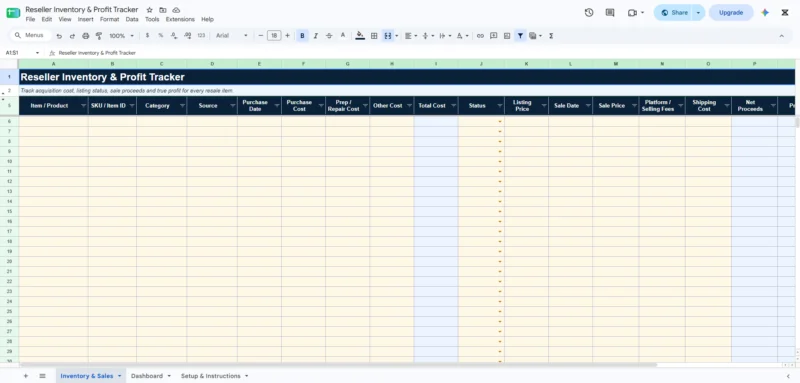Apply percent format with the % icon
Screen dimensions: 800x383
tap(161, 36)
